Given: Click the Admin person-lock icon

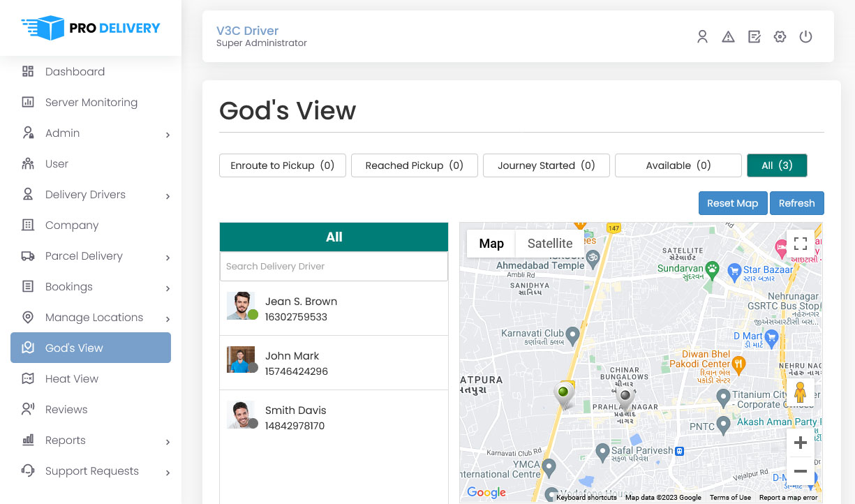Looking at the screenshot, I should [28, 133].
